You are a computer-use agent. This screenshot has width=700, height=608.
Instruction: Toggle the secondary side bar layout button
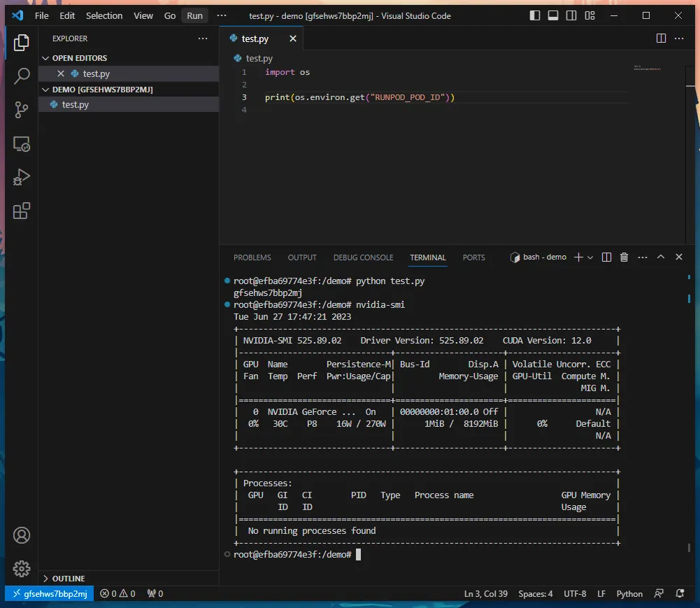tap(571, 15)
